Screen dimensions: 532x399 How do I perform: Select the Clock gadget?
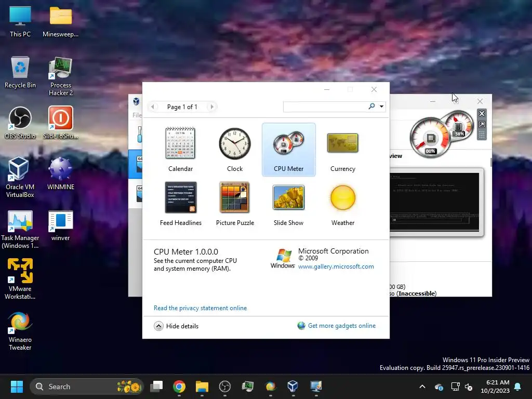click(x=234, y=149)
